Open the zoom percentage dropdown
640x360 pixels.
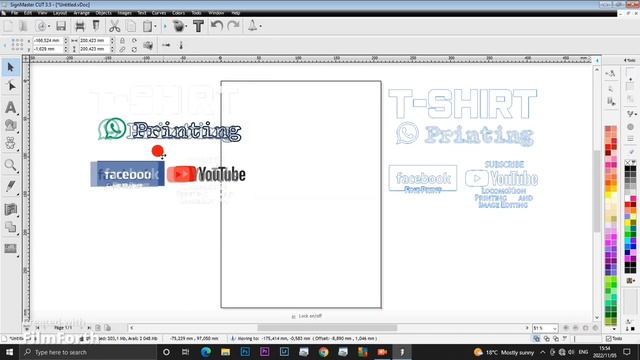(555, 328)
